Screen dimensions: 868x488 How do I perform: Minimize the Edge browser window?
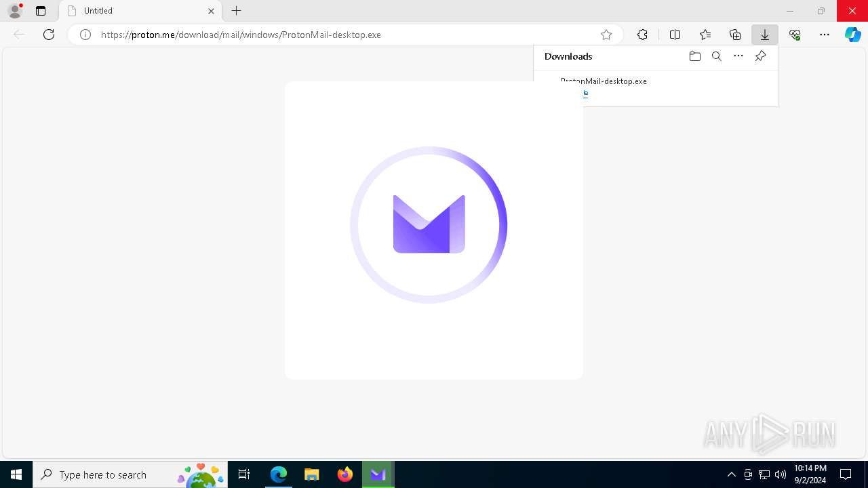tap(790, 11)
